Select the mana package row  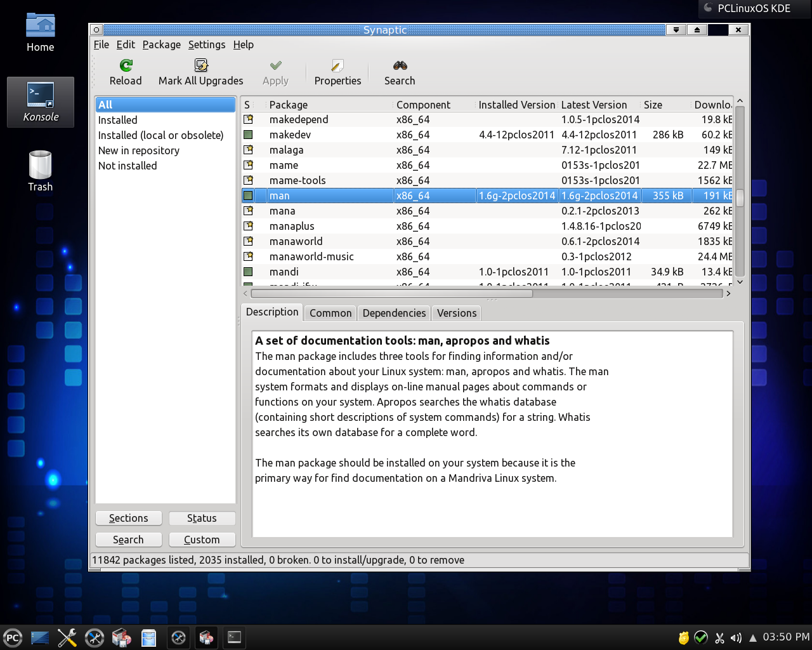pos(487,211)
